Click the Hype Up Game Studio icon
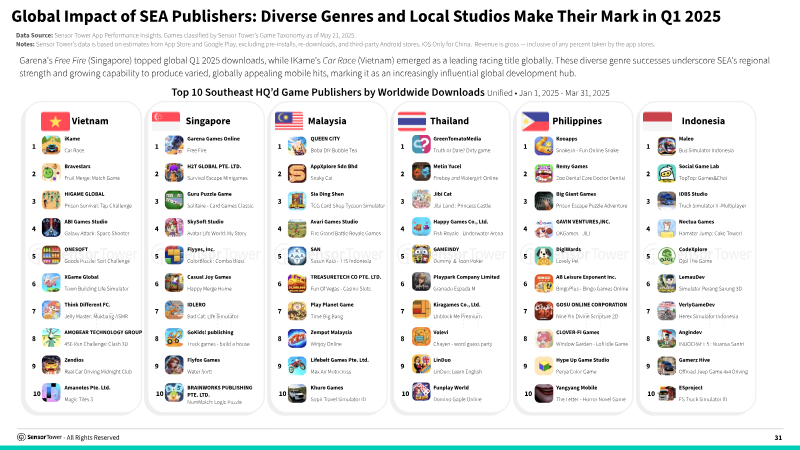 pos(543,366)
